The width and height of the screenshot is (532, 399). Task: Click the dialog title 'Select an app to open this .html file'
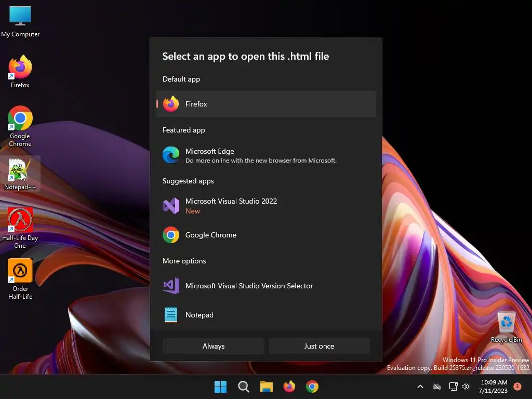click(x=246, y=56)
